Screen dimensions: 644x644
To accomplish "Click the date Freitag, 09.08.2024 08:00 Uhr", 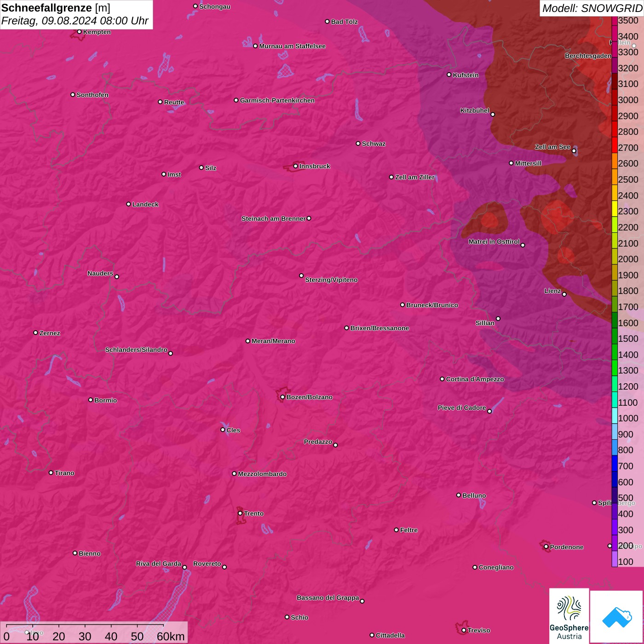I will (75, 21).
